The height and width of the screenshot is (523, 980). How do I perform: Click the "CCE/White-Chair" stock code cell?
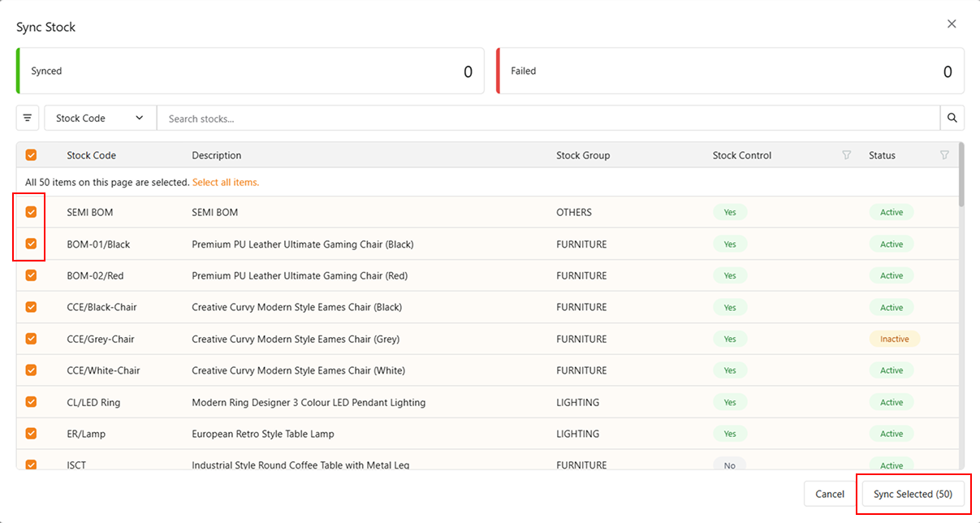click(103, 370)
